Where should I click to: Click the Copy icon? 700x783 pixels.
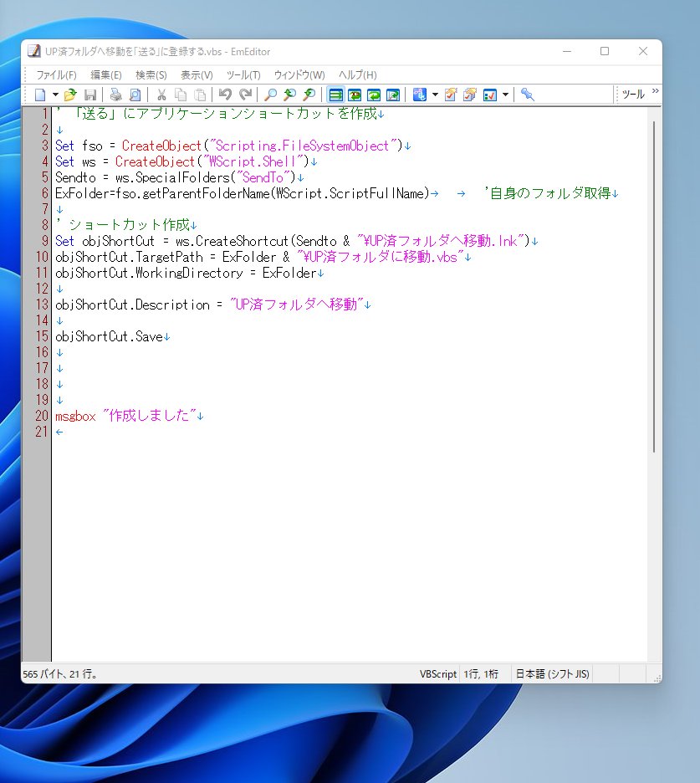point(181,95)
